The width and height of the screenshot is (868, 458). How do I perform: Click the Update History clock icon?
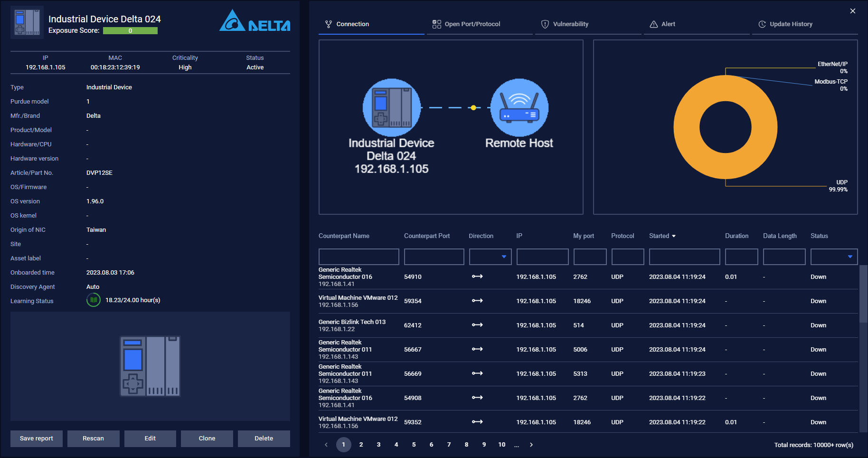tap(762, 24)
